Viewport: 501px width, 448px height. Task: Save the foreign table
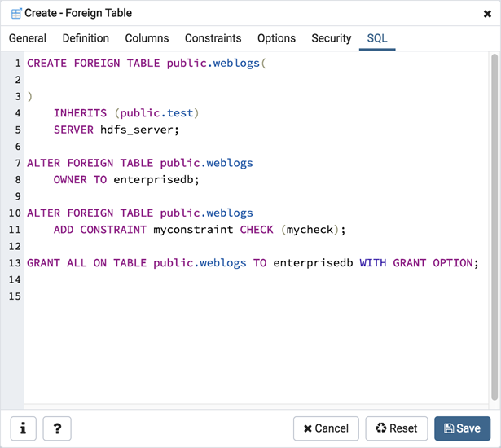tap(463, 428)
